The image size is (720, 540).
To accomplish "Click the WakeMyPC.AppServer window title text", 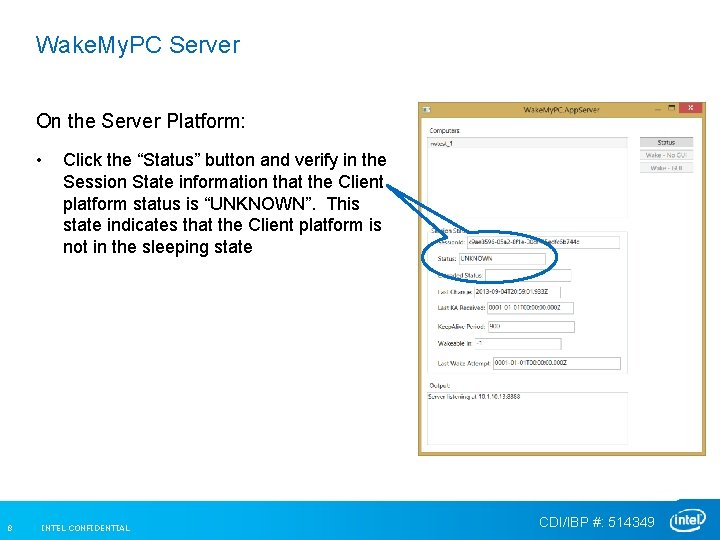I will tap(561, 110).
